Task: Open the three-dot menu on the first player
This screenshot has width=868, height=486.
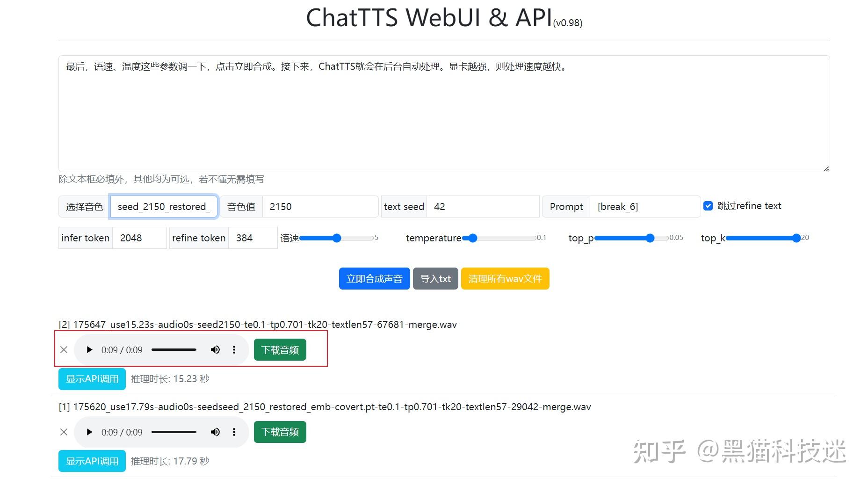Action: pyautogui.click(x=234, y=349)
